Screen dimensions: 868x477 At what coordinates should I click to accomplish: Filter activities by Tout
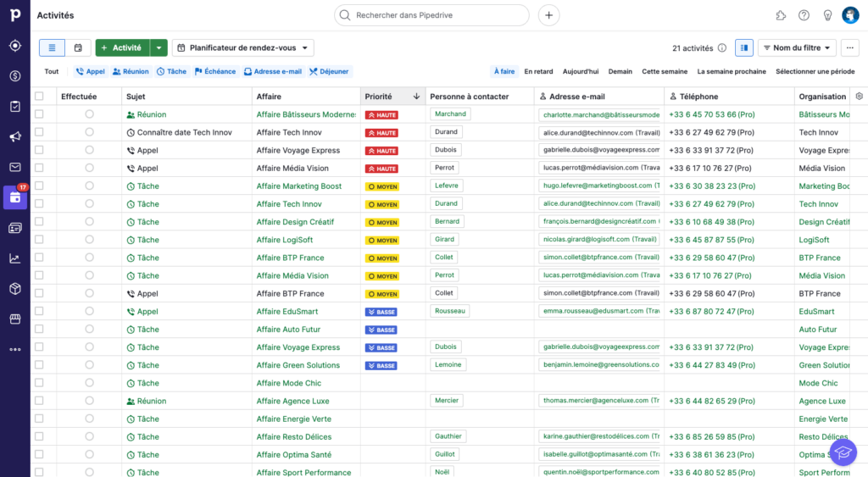coord(52,71)
